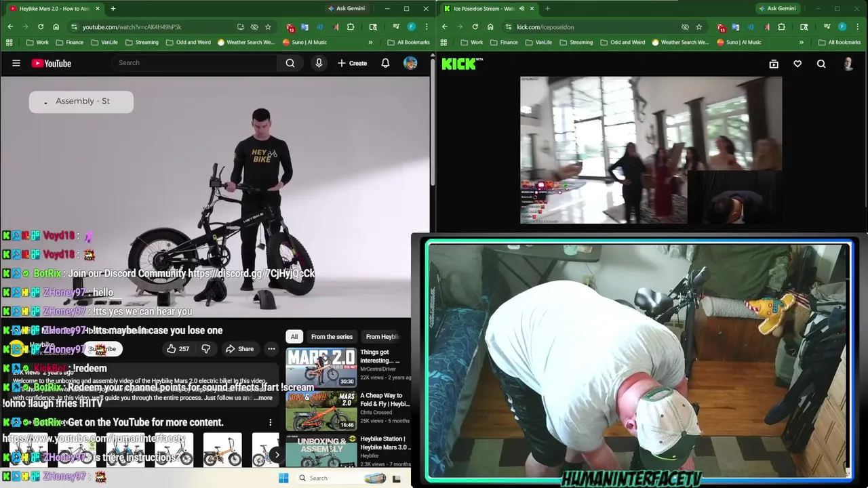
Task: Open home page in YouTube window
Action: pyautogui.click(x=56, y=27)
